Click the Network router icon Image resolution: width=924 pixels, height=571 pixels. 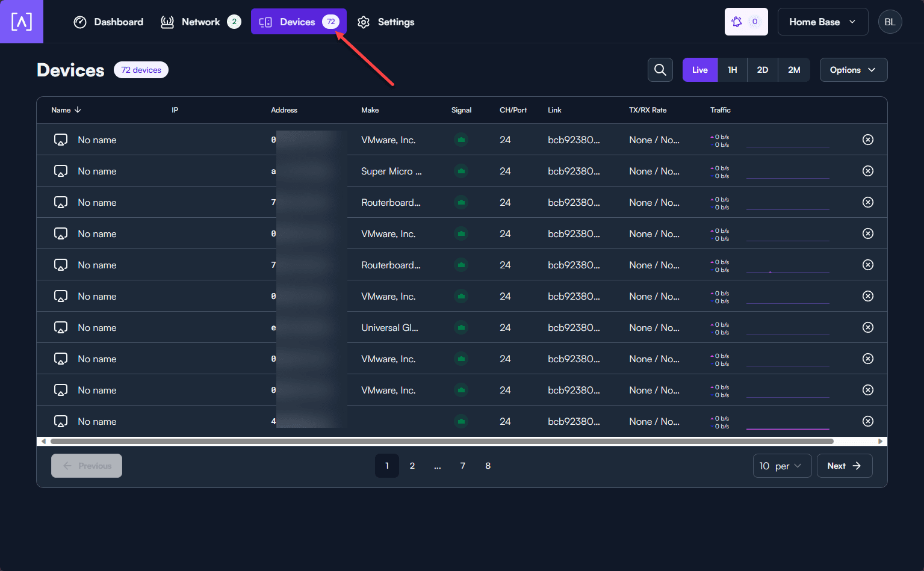point(167,22)
